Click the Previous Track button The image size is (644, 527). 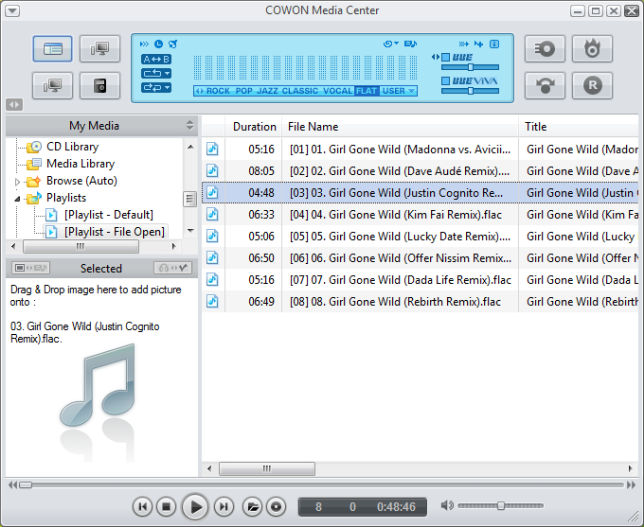tap(143, 506)
